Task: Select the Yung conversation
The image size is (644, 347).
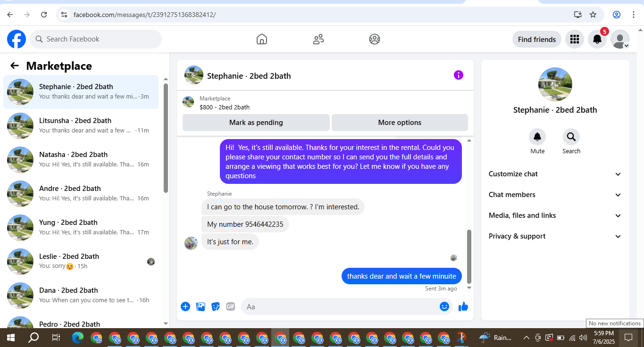Action: click(x=81, y=228)
